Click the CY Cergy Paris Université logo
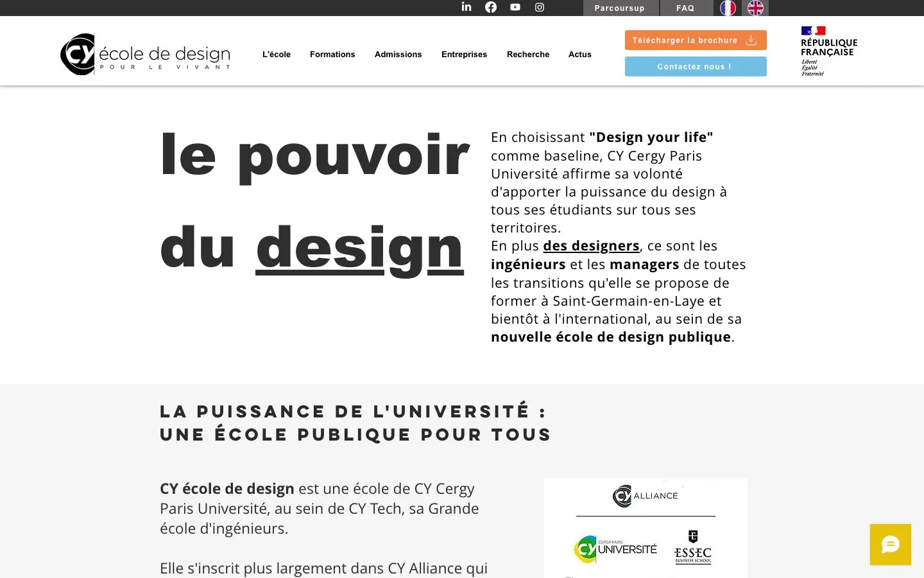Screen dimensions: 924x578 pyautogui.click(x=615, y=550)
